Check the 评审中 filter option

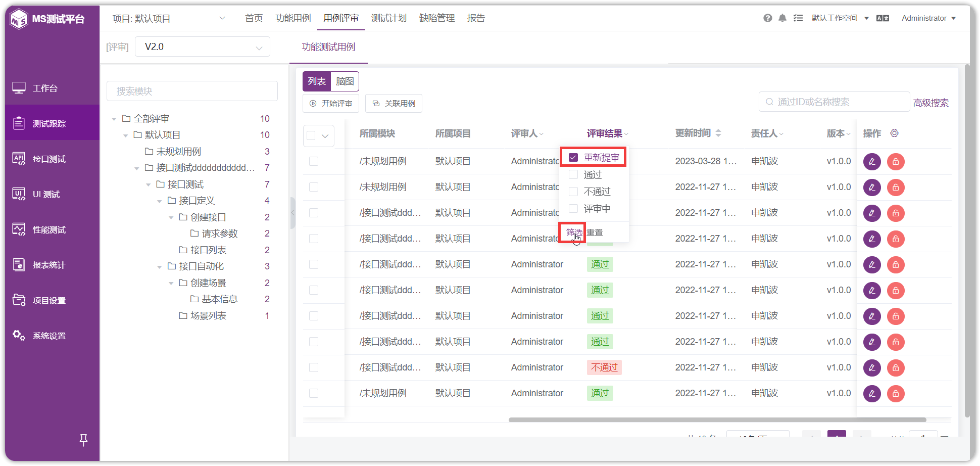coord(573,209)
